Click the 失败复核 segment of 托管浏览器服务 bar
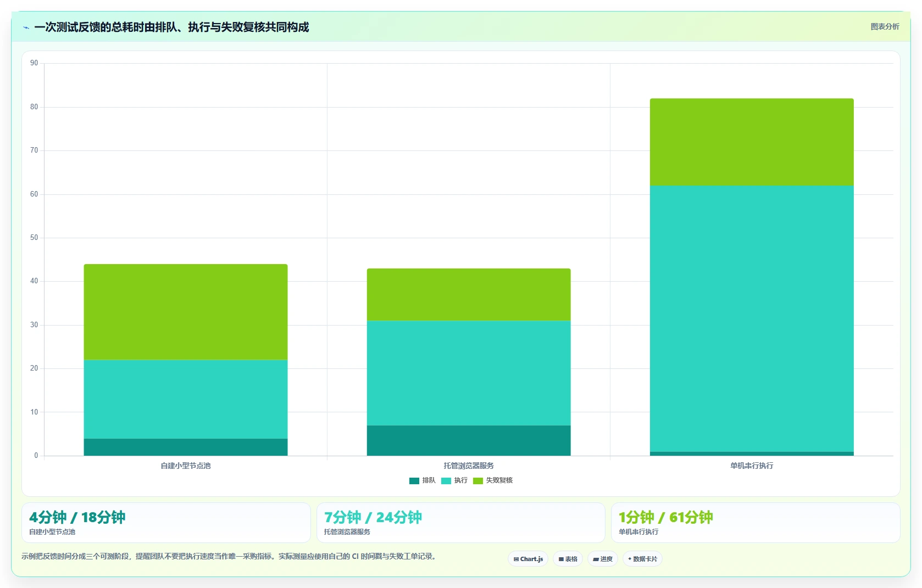The image size is (922, 588). pyautogui.click(x=469, y=294)
